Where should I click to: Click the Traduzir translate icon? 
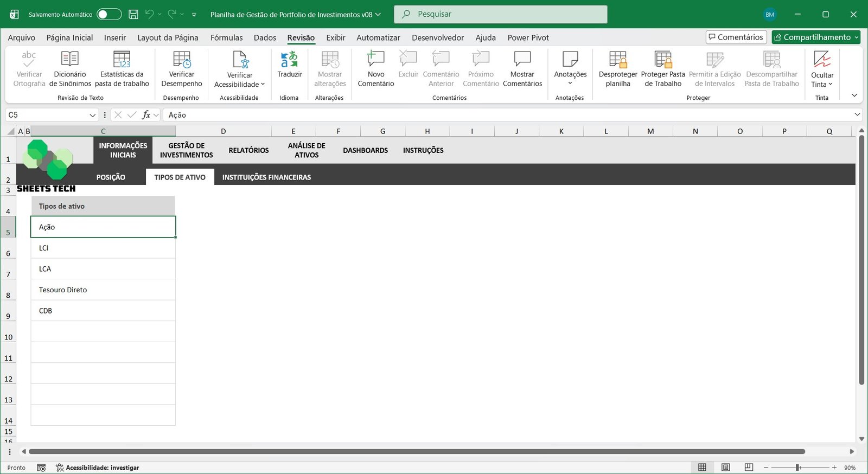(289, 60)
